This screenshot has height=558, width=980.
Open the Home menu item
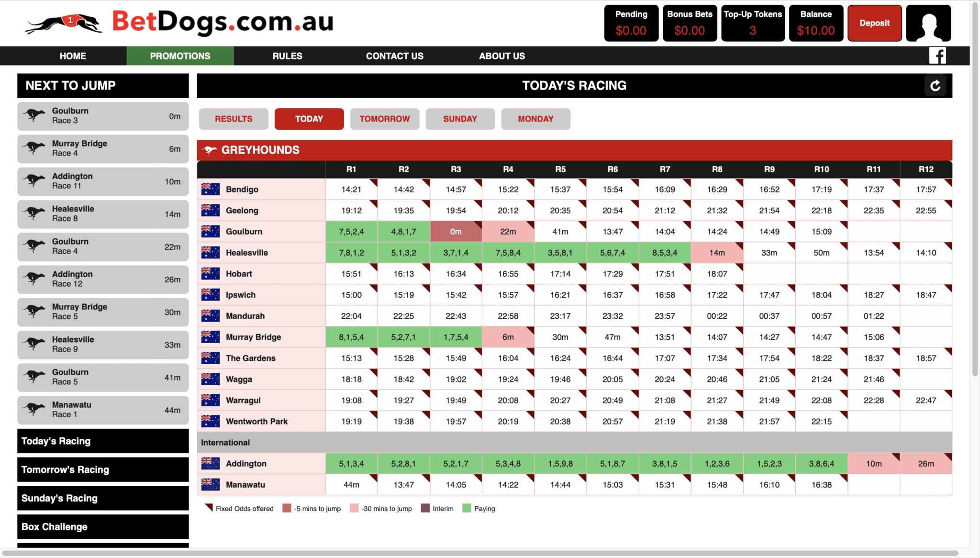click(73, 56)
